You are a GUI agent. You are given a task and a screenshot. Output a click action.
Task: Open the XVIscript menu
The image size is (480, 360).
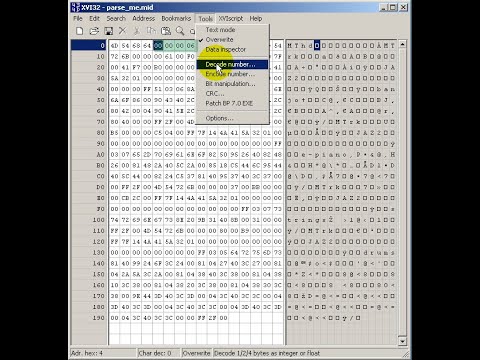[231, 18]
